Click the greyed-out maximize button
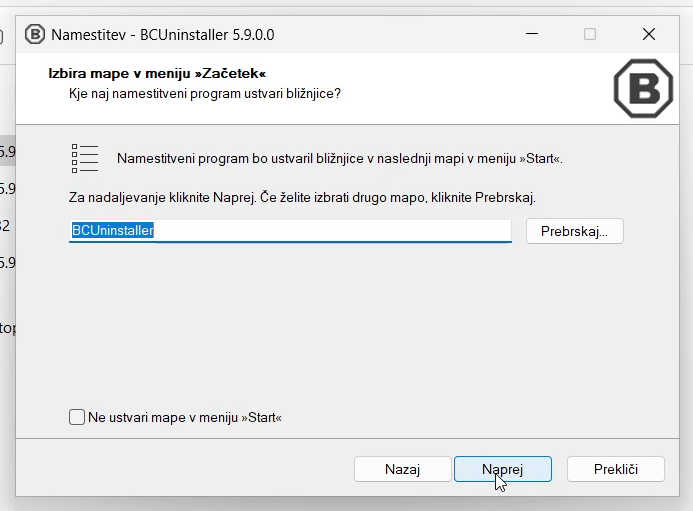 590,34
